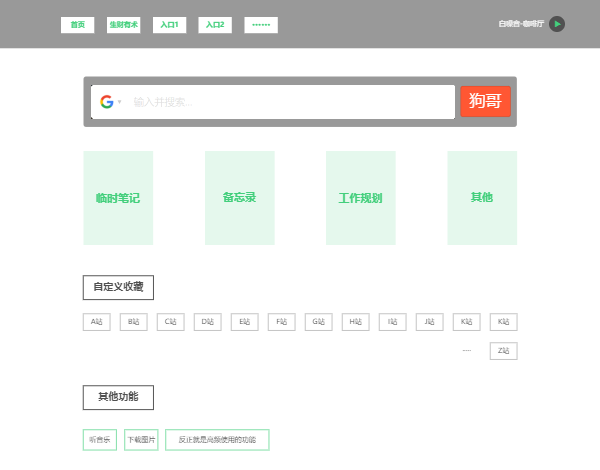Visit the A站 bookmark link
The width and height of the screenshot is (600, 470).
click(x=97, y=322)
